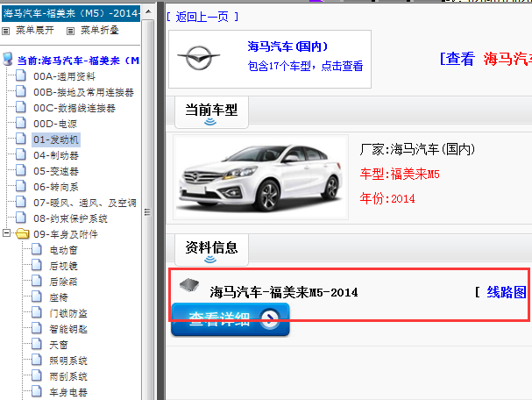Click page icon for 01-发动机
532x400 pixels.
pyautogui.click(x=21, y=139)
